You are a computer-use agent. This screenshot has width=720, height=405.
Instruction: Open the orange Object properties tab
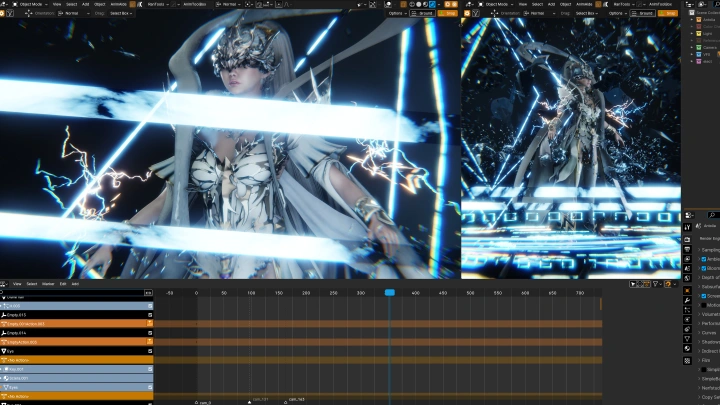click(687, 291)
